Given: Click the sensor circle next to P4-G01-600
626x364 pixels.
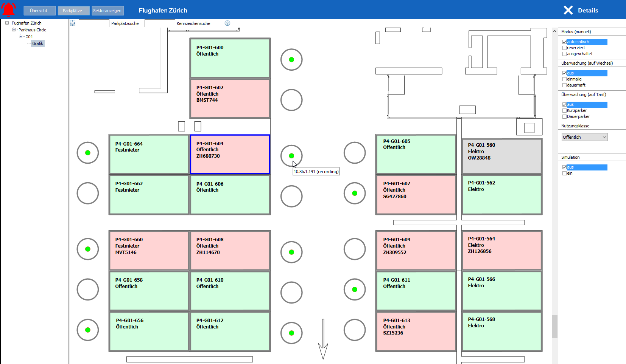Looking at the screenshot, I should [x=291, y=60].
